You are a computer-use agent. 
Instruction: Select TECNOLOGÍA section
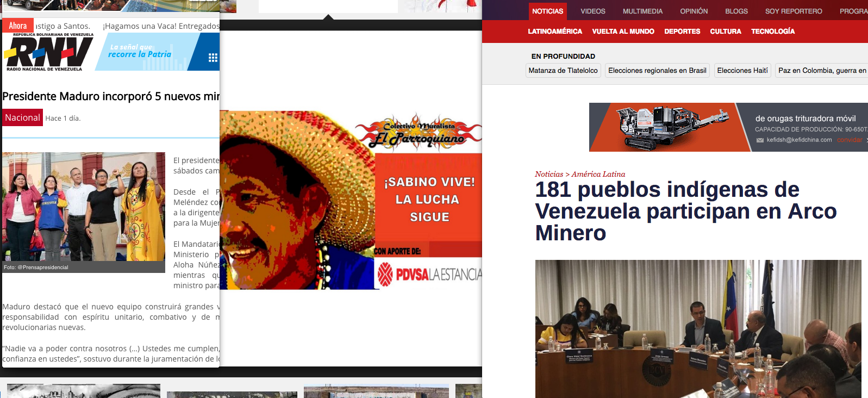click(773, 32)
